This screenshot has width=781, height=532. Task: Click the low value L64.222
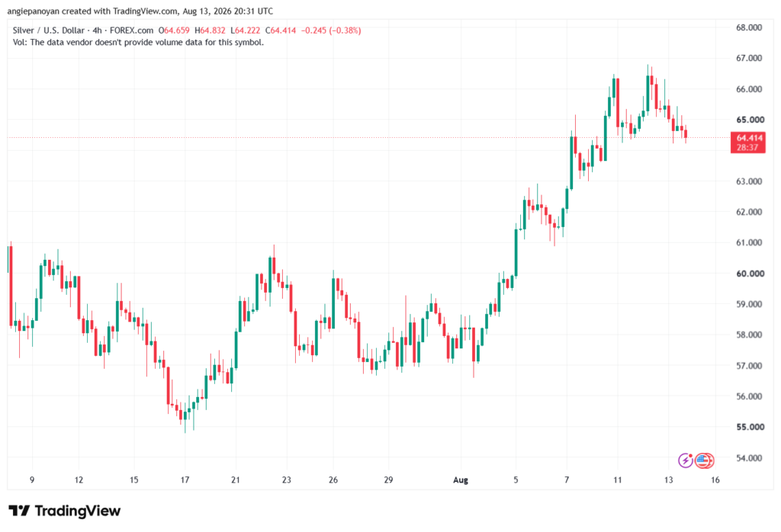click(245, 30)
